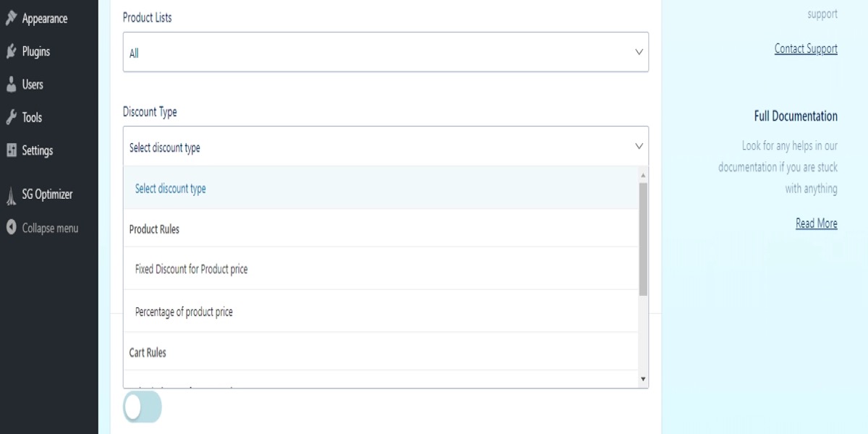Click the dropdown list scrollbar thumb

click(x=643, y=239)
